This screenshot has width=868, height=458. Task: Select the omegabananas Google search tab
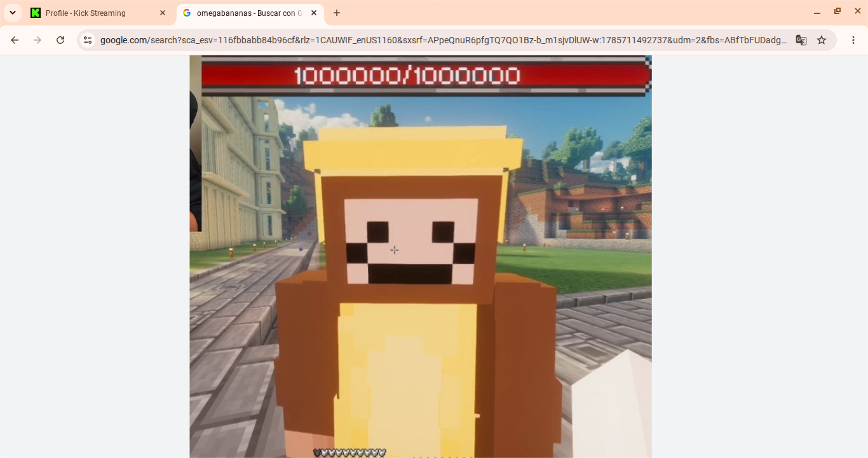[x=250, y=13]
